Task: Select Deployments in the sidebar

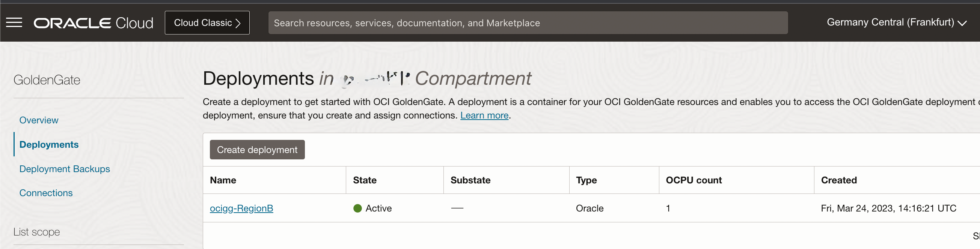Action: coord(49,144)
